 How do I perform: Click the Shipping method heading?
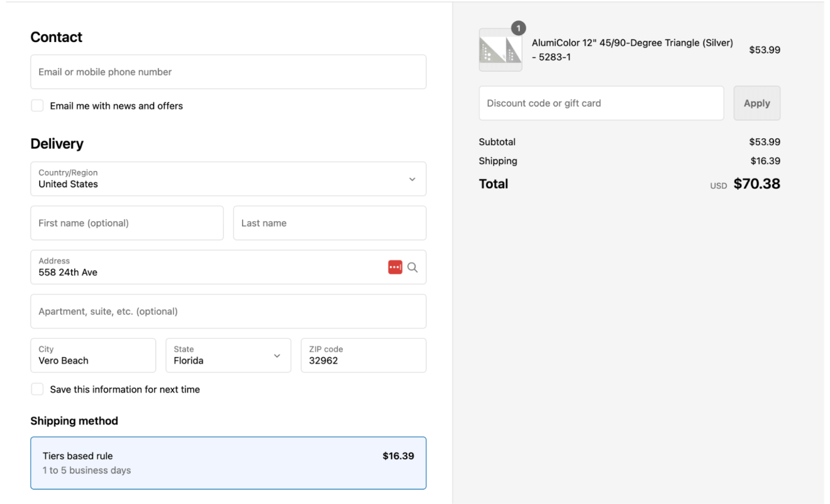74,421
